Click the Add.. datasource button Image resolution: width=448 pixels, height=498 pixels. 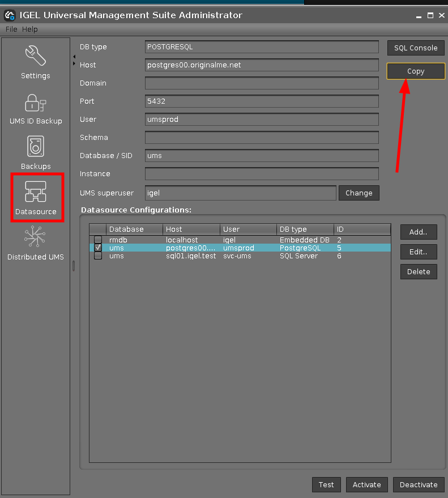(x=419, y=232)
